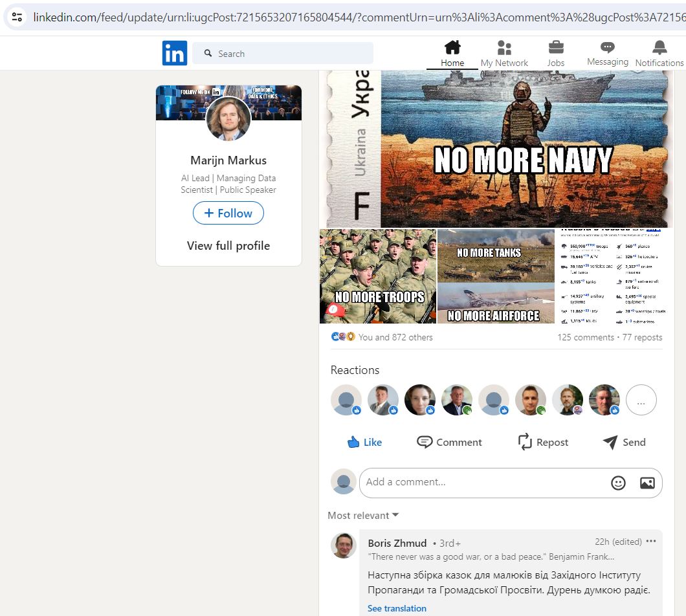Click the Send button

[625, 443]
